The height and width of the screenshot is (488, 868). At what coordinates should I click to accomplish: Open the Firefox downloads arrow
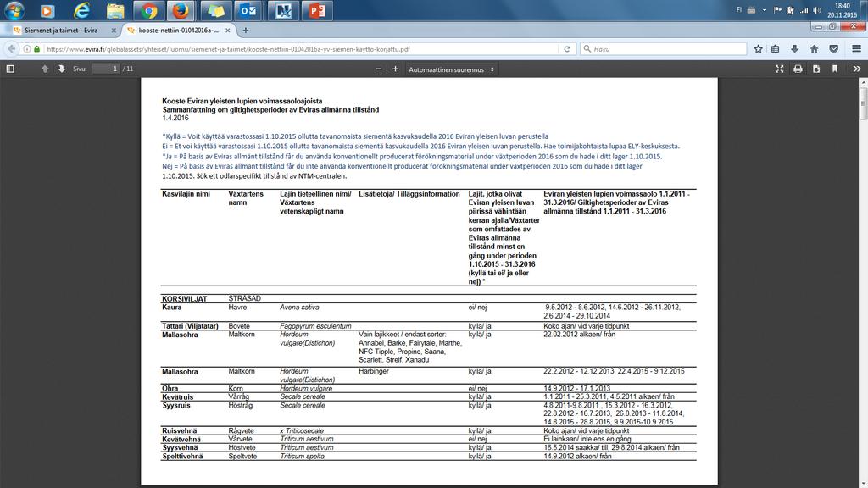[x=795, y=48]
